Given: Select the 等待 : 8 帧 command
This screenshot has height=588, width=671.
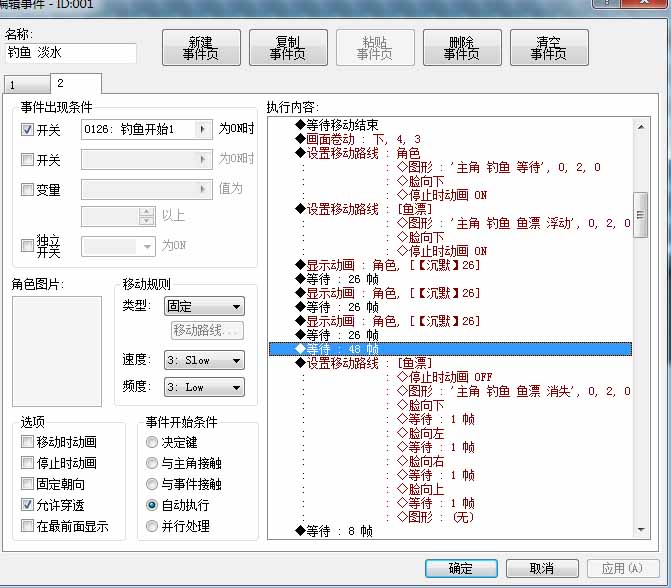Looking at the screenshot, I should [x=334, y=531].
